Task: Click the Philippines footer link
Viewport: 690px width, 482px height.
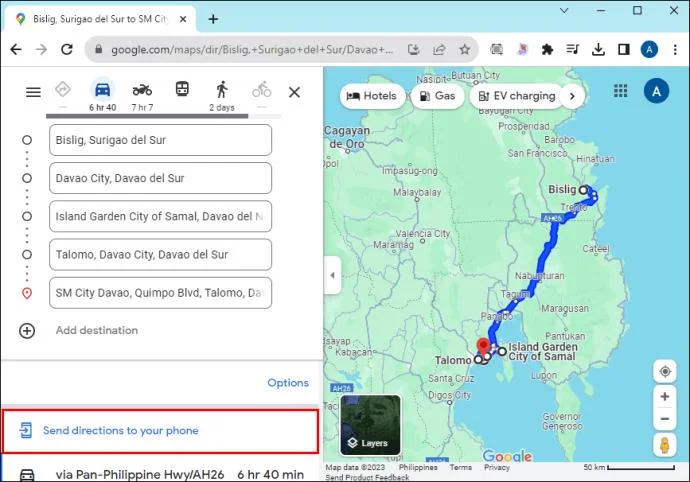Action: click(418, 467)
